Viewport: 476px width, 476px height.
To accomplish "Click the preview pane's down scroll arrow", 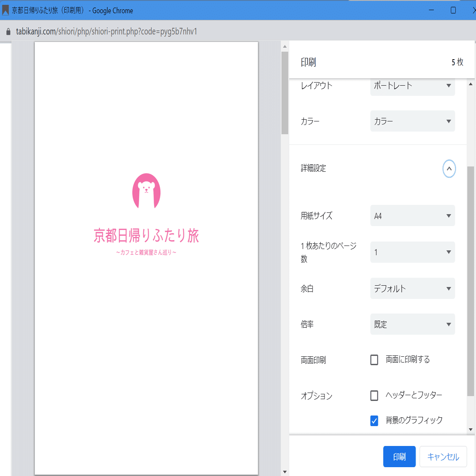I will [285, 471].
